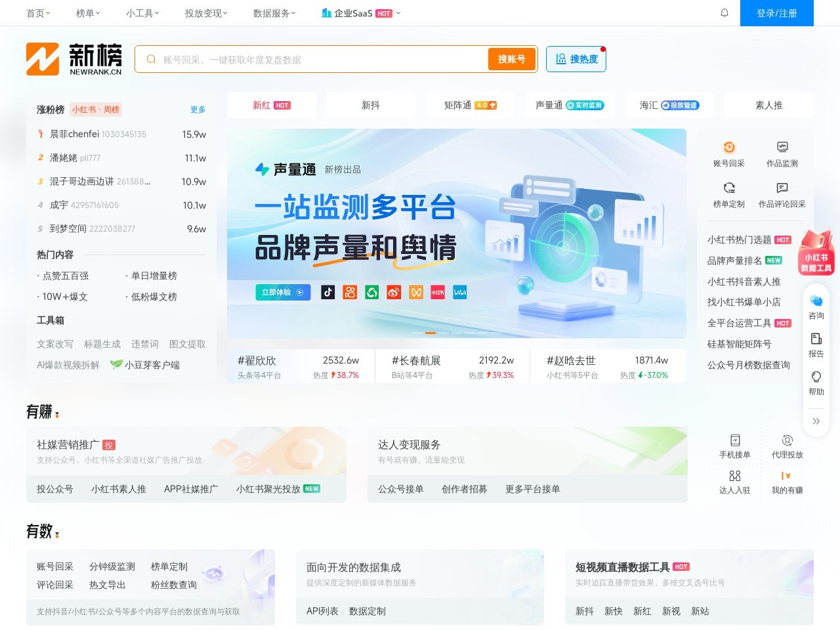Click the 登录/注册 button

(776, 13)
